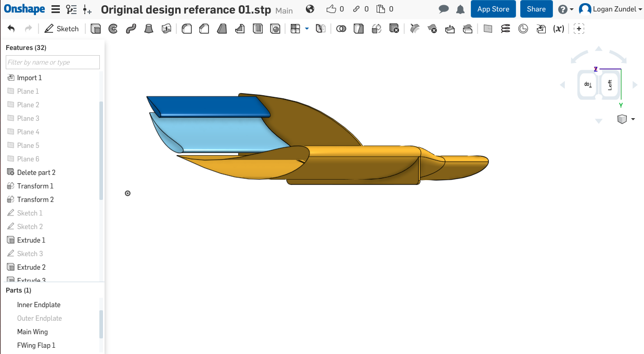This screenshot has height=354, width=644.
Task: Select the Linear pattern tool
Action: (295, 29)
